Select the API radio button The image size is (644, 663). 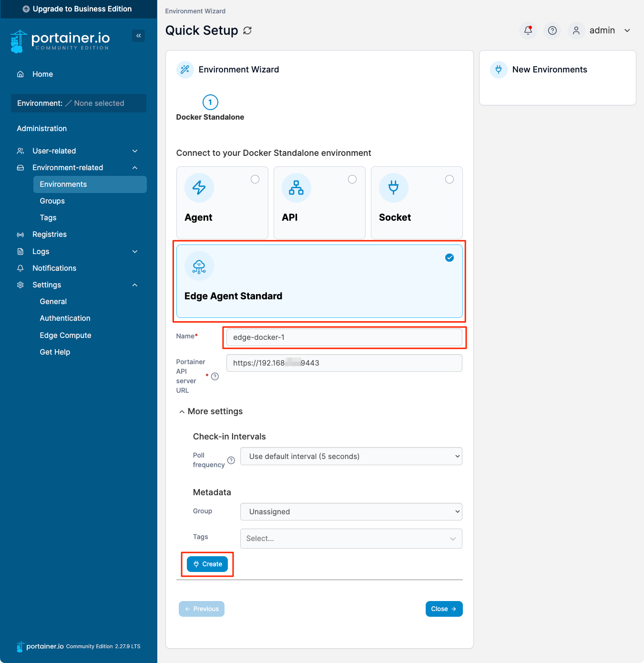pyautogui.click(x=352, y=179)
